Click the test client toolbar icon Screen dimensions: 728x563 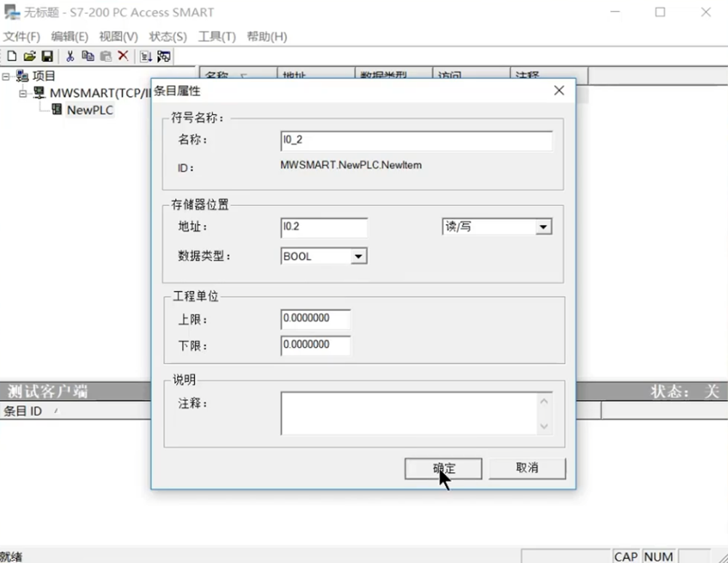163,56
